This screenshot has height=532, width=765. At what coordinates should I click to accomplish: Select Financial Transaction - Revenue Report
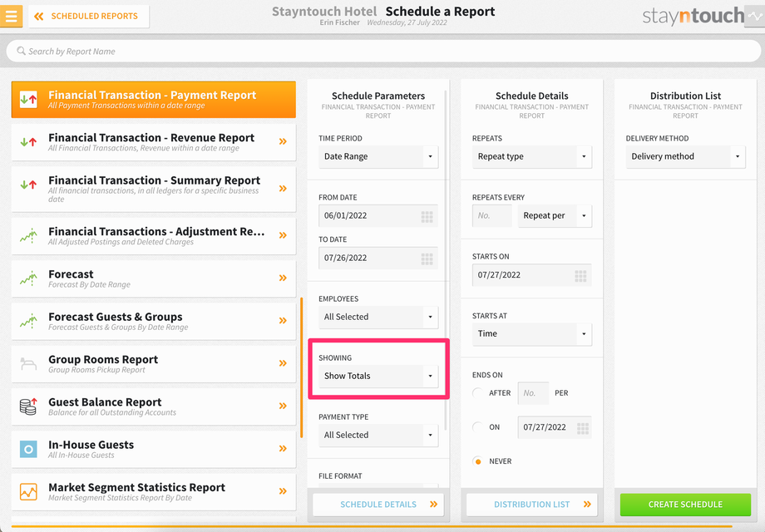click(x=153, y=142)
